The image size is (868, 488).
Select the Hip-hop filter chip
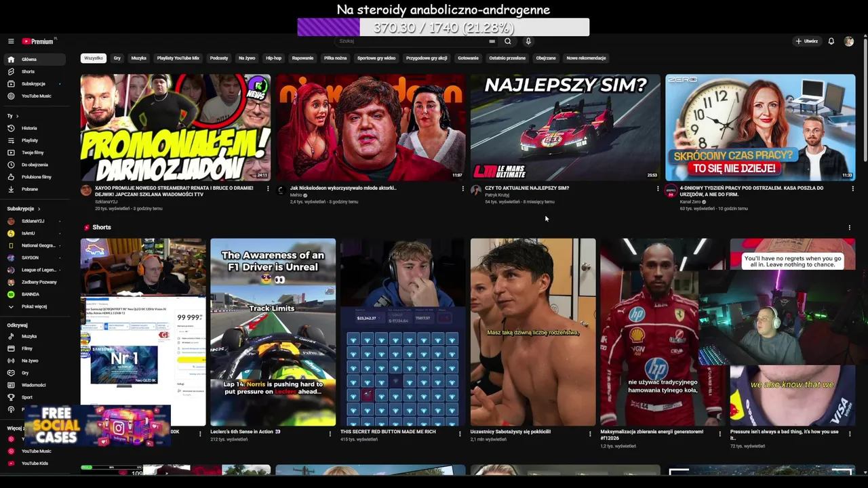point(273,58)
